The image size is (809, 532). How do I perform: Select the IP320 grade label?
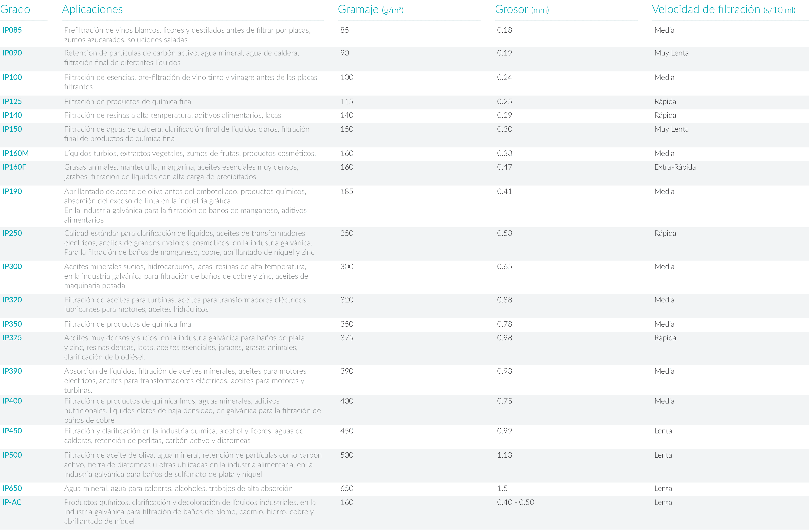pyautogui.click(x=12, y=300)
